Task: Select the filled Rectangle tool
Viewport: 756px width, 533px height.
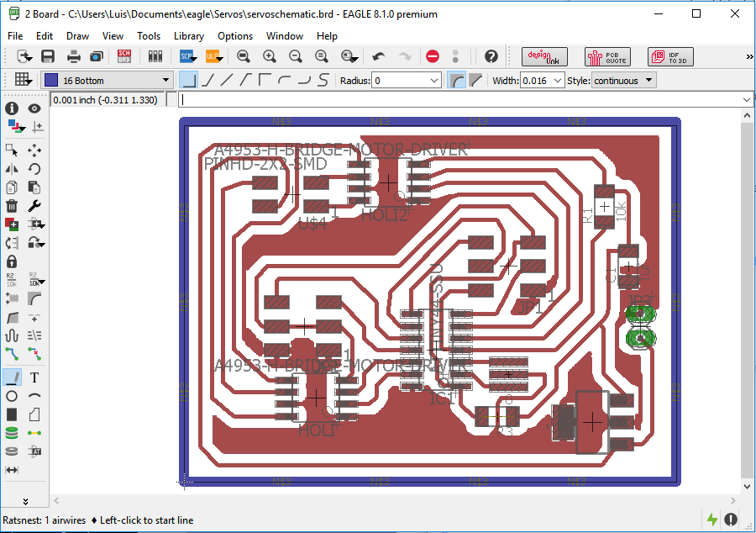Action: 12,414
